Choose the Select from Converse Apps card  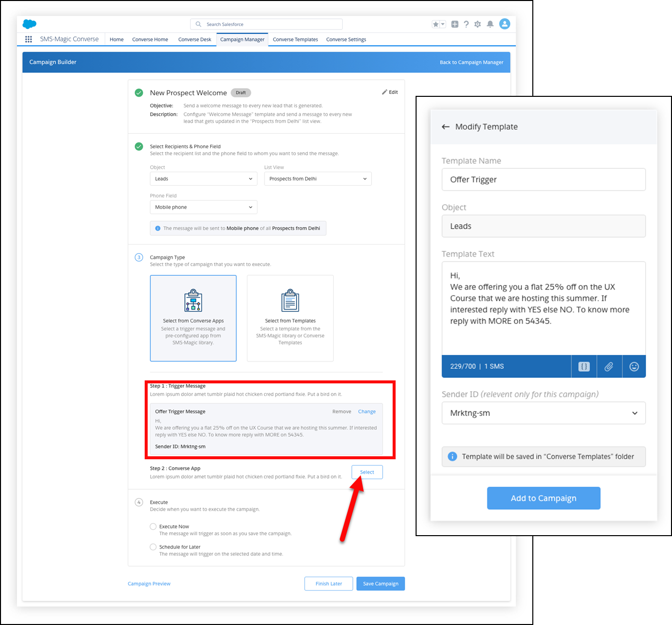(x=193, y=318)
